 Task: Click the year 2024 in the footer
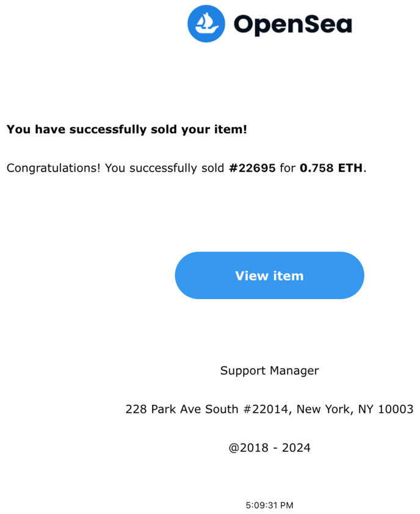pos(296,448)
